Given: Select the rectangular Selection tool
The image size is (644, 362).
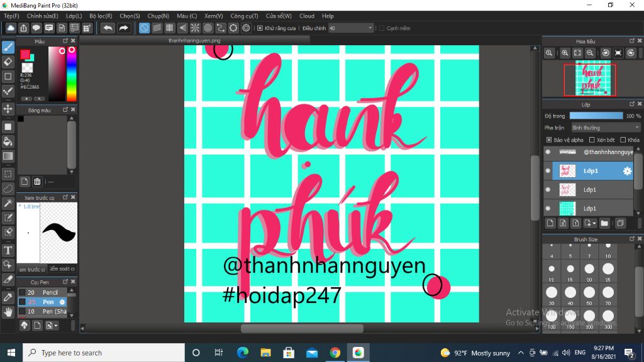Looking at the screenshot, I should click(8, 174).
